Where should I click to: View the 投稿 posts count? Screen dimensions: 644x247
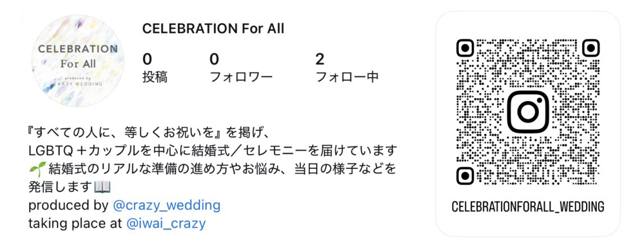154,68
